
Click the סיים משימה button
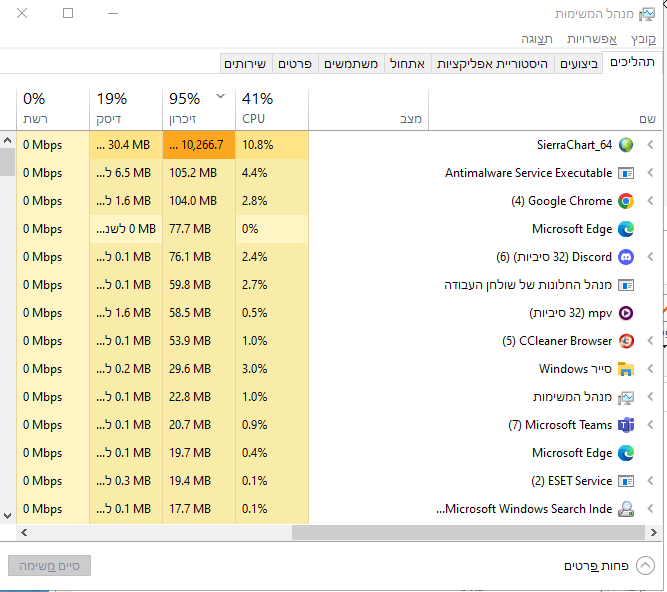click(x=49, y=566)
